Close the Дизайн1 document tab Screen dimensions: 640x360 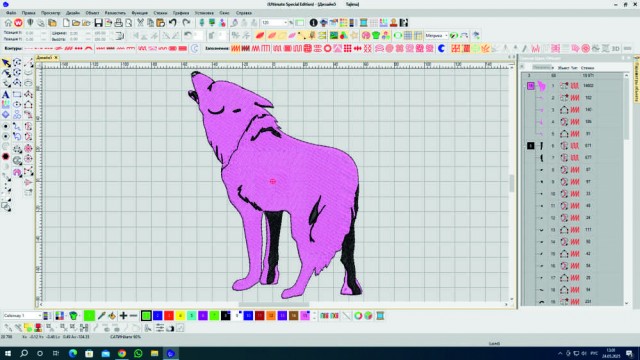56,58
